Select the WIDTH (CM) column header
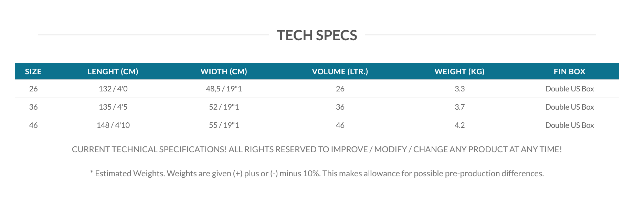This screenshot has width=644, height=200. click(224, 71)
